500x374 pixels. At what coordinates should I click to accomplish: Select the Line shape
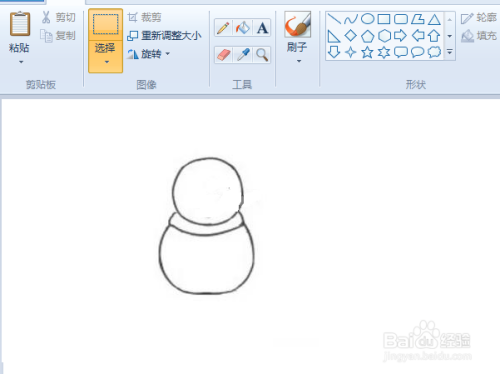tap(334, 19)
